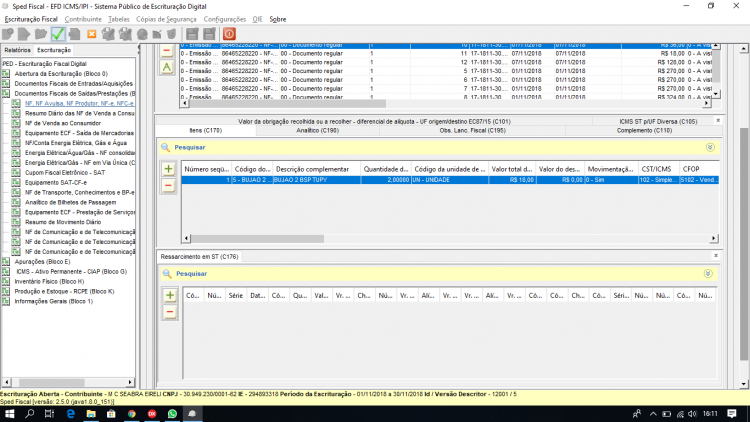This screenshot has height=422, width=750.
Task: Open NF, NF Avulsa, NF Produtor link
Action: (x=79, y=103)
